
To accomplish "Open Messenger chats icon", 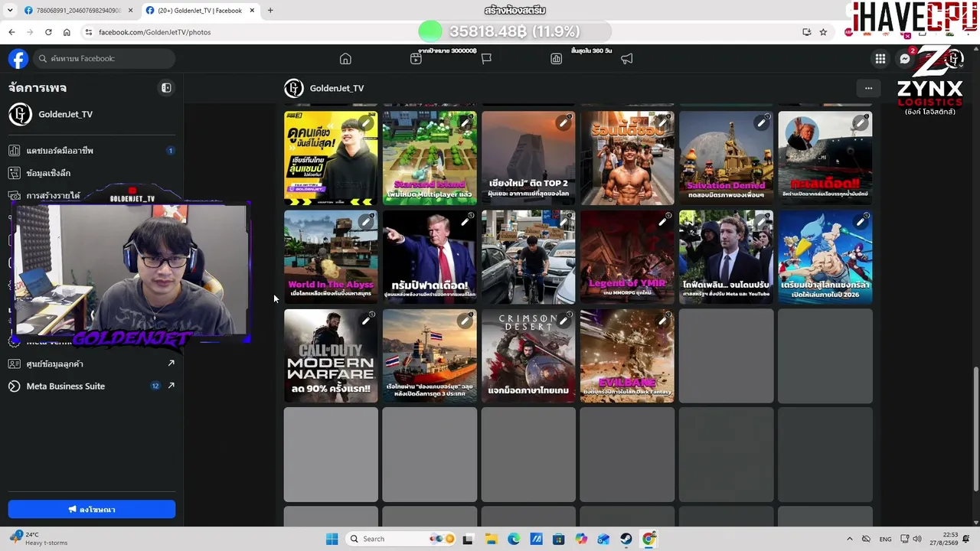I will pos(905,59).
